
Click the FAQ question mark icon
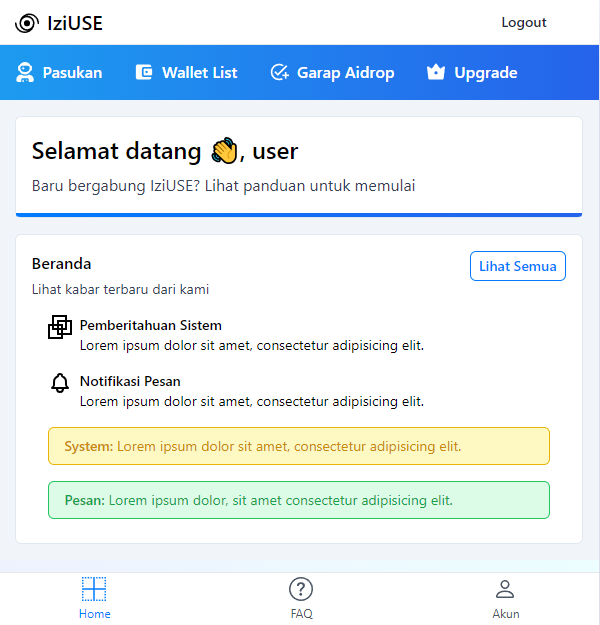pyautogui.click(x=301, y=589)
